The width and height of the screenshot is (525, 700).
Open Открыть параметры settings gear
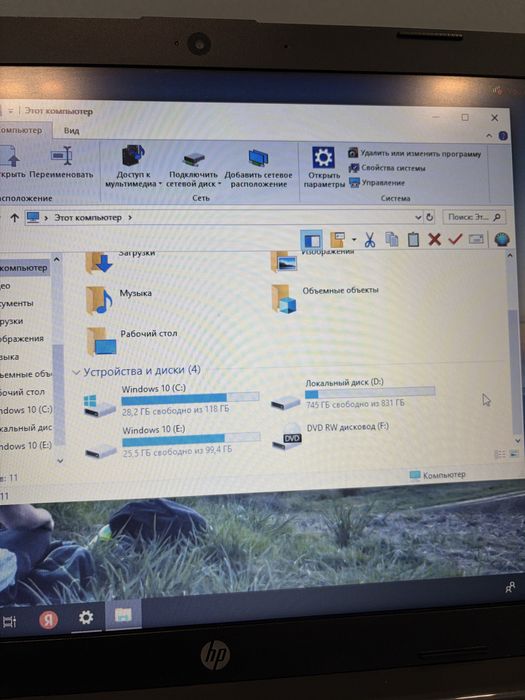point(324,167)
